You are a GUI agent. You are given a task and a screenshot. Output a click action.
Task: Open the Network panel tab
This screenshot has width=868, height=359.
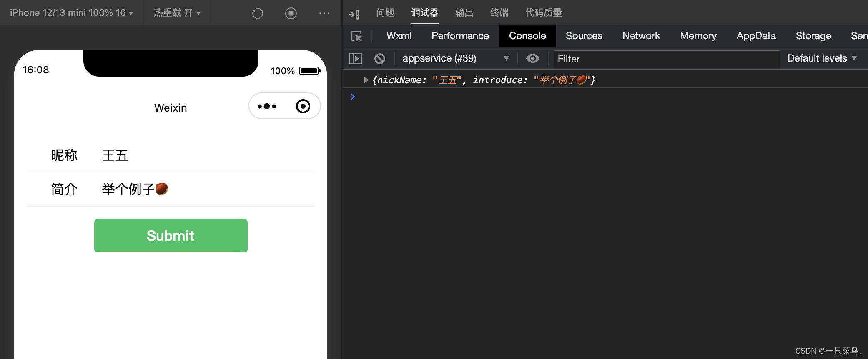point(641,36)
